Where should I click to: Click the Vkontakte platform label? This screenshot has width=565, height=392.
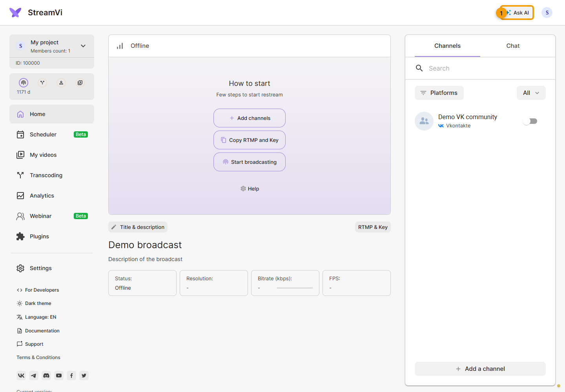(454, 126)
